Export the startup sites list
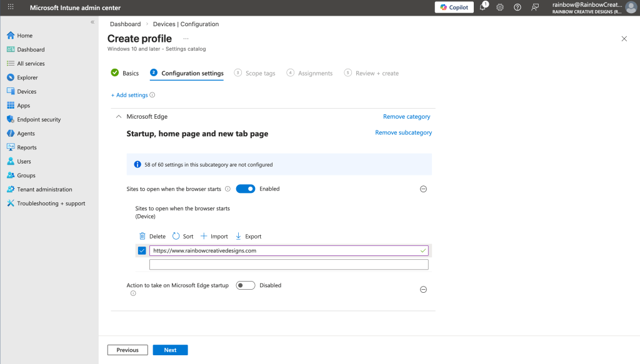Screen dimensions: 640x364 248,237
